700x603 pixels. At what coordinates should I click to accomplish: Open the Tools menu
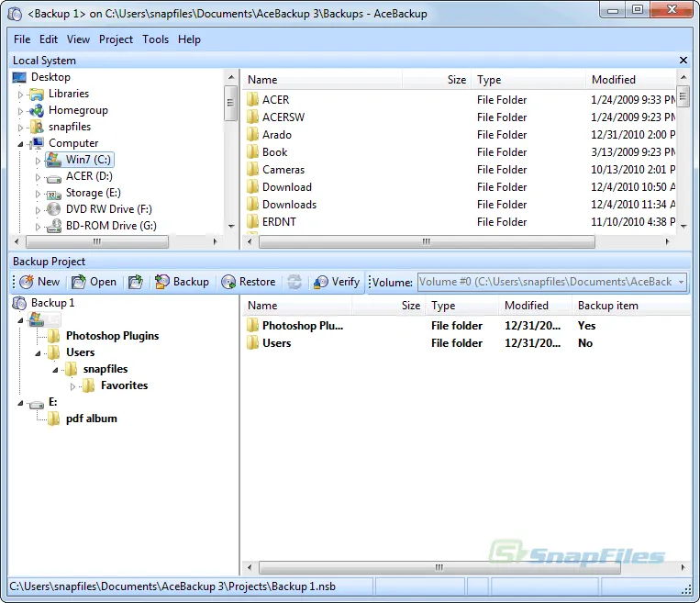(x=155, y=39)
